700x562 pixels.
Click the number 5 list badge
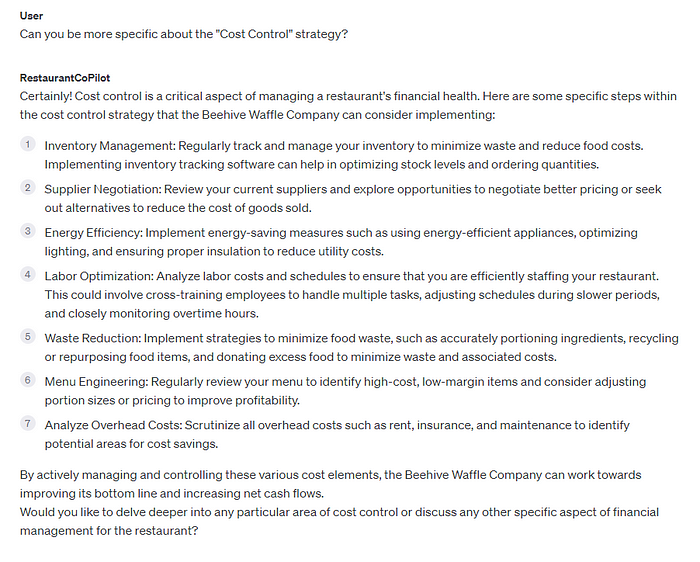coord(28,336)
